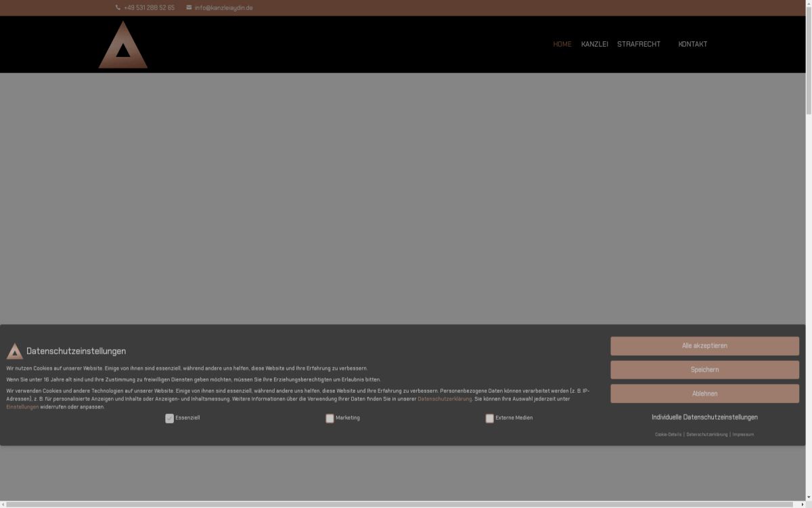Click the horizontal scrollbar left arrow
Image resolution: width=812 pixels, height=508 pixels.
3,504
